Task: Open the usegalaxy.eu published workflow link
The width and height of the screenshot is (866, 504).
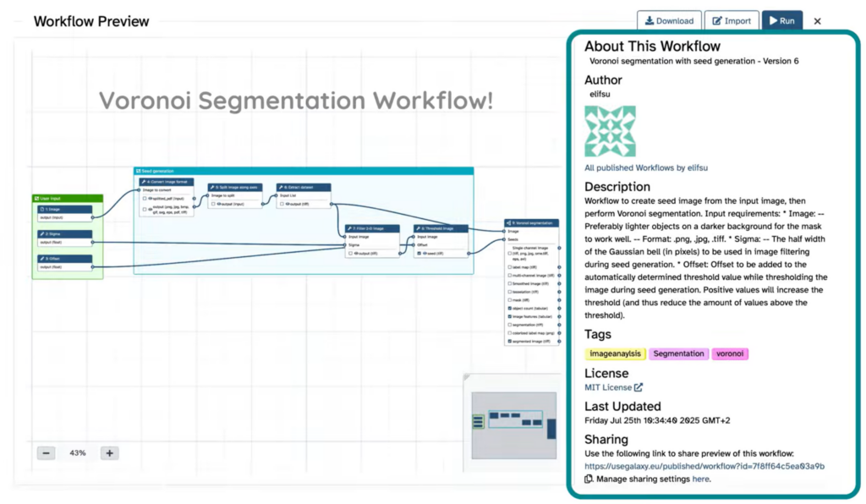Action: tap(704, 466)
